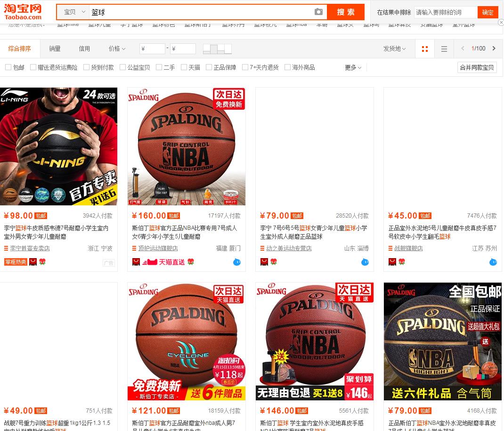This screenshot has width=504, height=431.
Task: Click the 天猫直送 badge
Action: coord(163,262)
